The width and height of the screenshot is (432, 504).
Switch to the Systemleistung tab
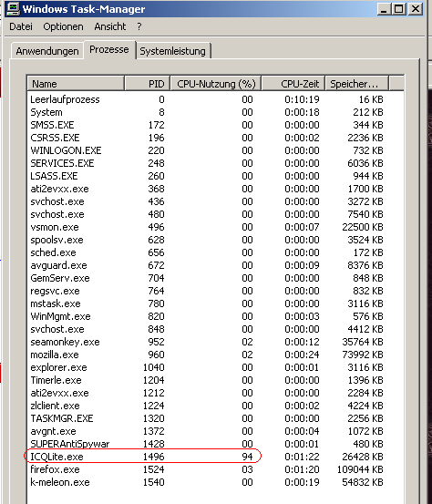173,51
